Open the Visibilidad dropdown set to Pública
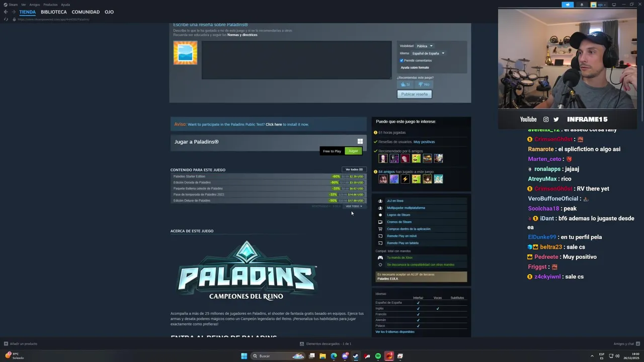The image size is (644, 362). [424, 46]
